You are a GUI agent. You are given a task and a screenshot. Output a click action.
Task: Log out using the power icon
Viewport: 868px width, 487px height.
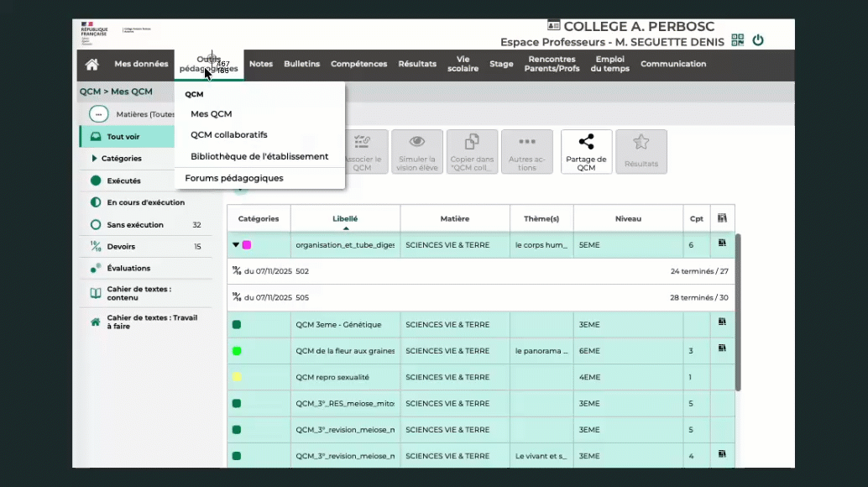pyautogui.click(x=758, y=40)
